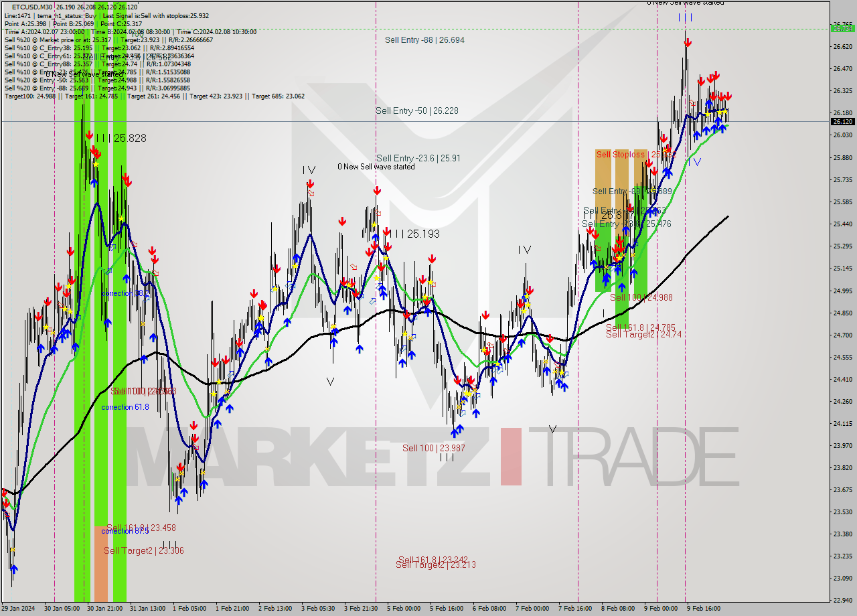Click the 'Sell Target2 | 23.306' label

[x=144, y=550]
